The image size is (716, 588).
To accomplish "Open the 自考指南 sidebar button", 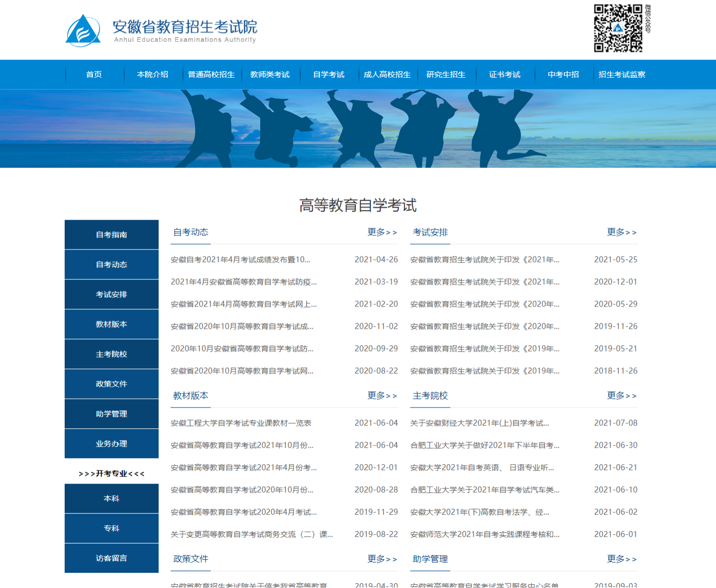I will pos(111,235).
